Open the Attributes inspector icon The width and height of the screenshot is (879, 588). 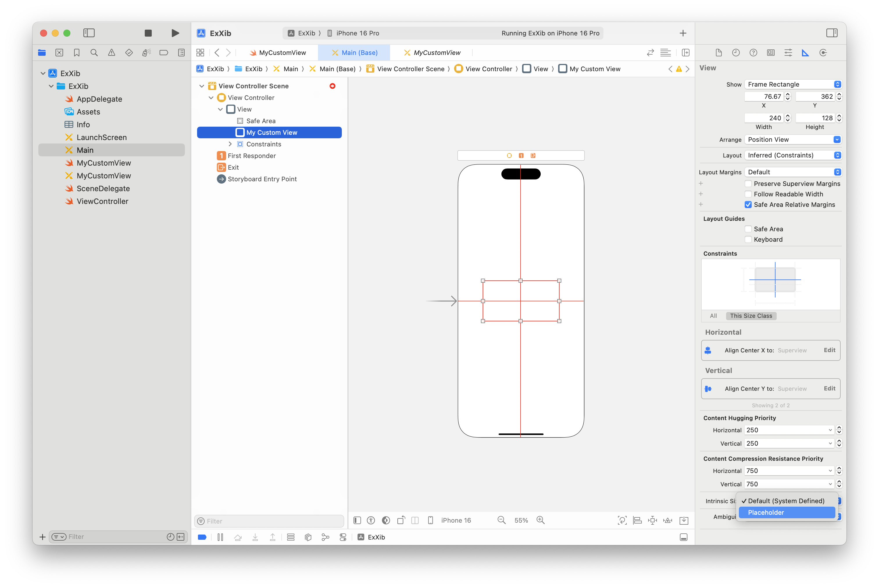[x=788, y=53]
